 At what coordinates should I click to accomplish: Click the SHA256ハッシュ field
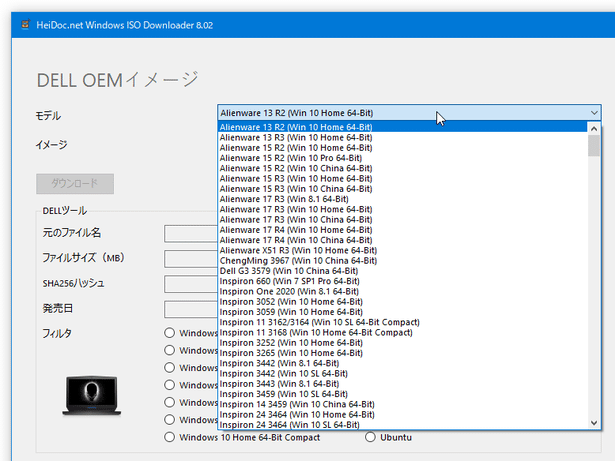coord(191,284)
